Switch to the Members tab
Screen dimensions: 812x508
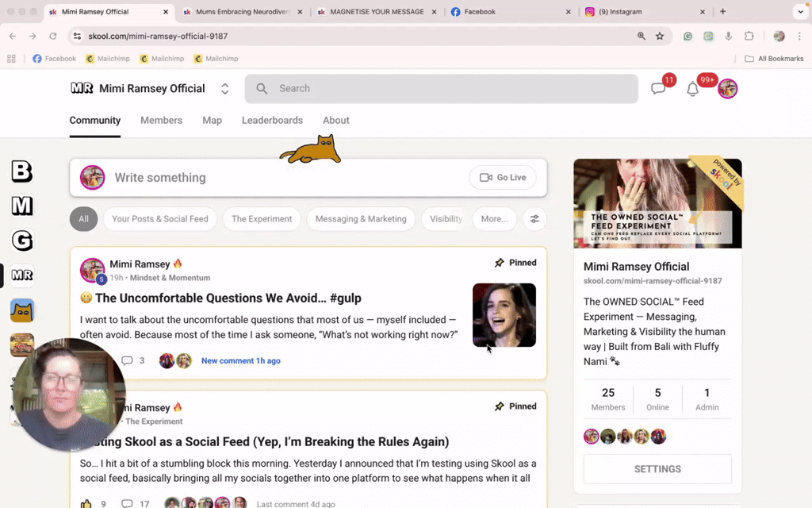tap(161, 121)
